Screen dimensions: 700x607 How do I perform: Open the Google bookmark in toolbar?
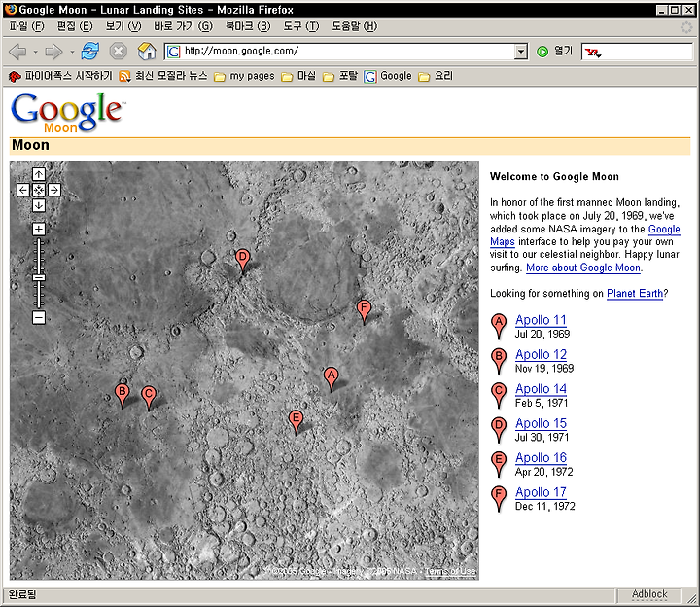pos(388,76)
